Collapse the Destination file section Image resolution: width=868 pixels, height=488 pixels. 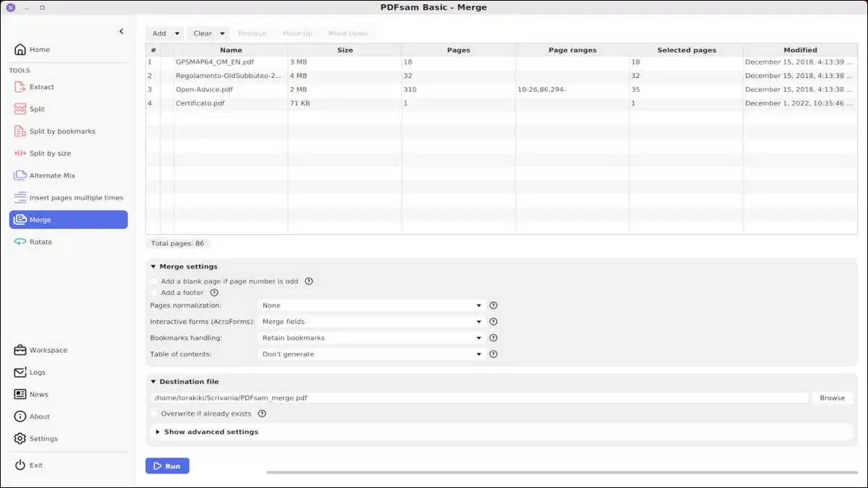pos(153,382)
